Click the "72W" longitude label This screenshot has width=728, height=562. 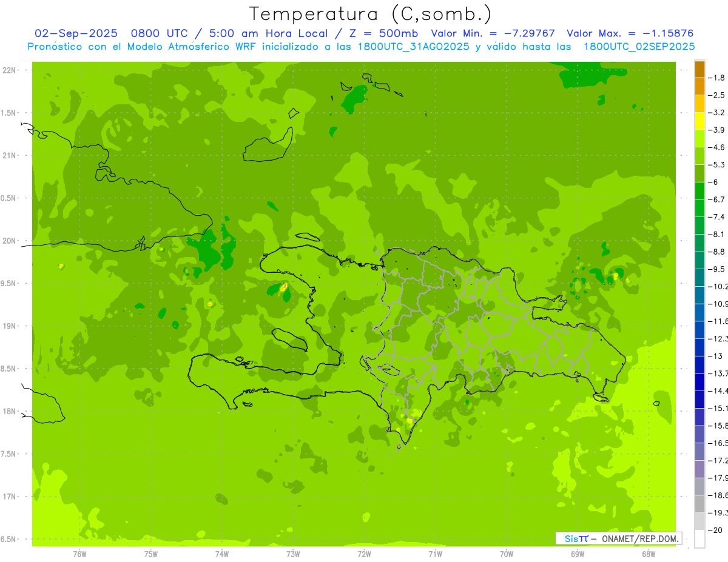[364, 554]
